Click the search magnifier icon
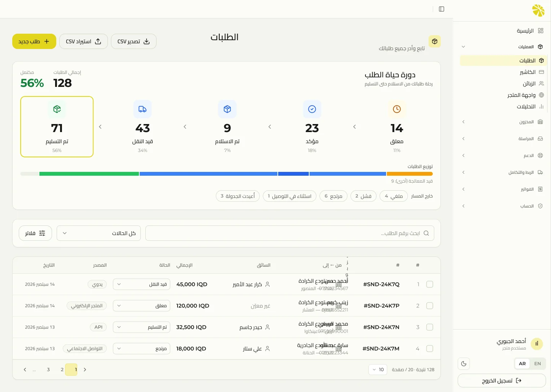This screenshot has height=392, width=551. click(426, 233)
